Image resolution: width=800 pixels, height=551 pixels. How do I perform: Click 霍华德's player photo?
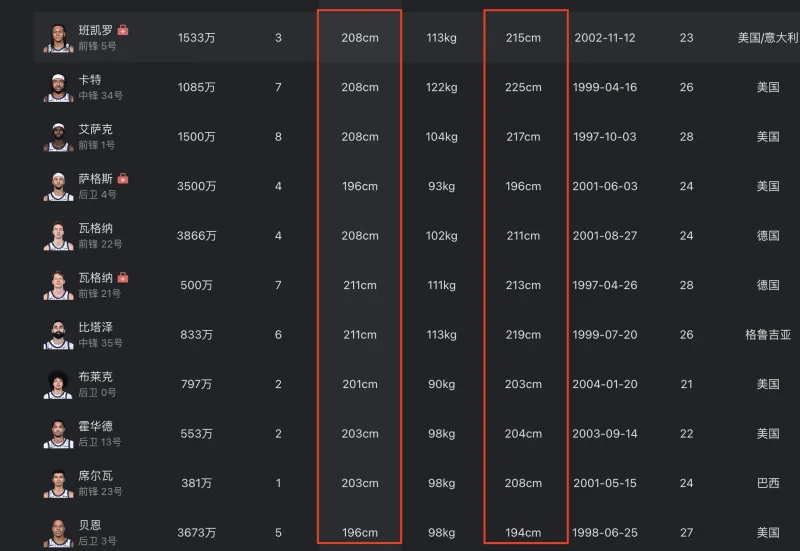pyautogui.click(x=59, y=434)
